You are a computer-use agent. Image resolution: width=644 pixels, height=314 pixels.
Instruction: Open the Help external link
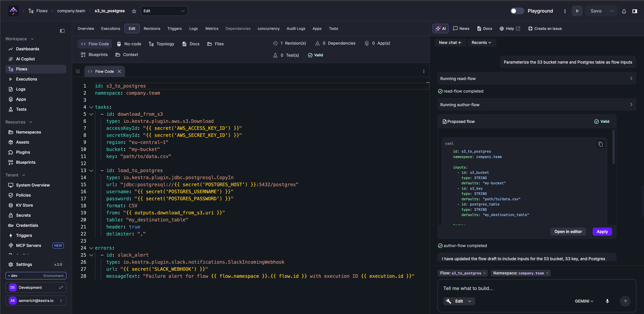(509, 29)
